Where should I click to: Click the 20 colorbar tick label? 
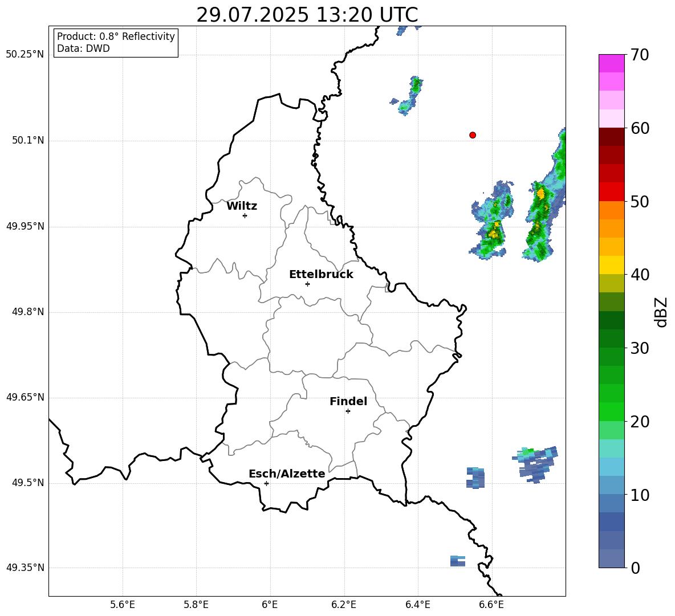pos(640,421)
